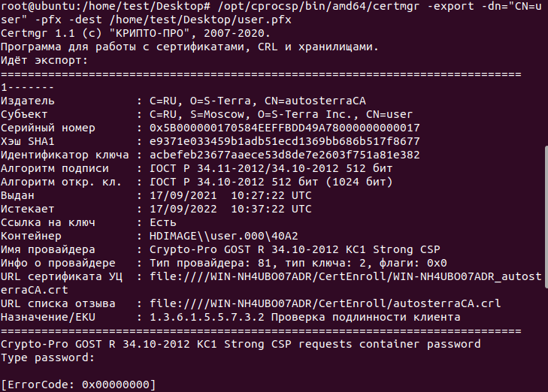Click the terminal scrollbar handle
The image size is (548, 392).
[x=546, y=217]
